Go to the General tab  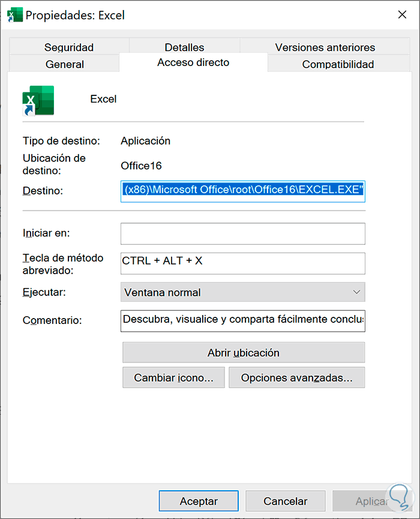[65, 64]
